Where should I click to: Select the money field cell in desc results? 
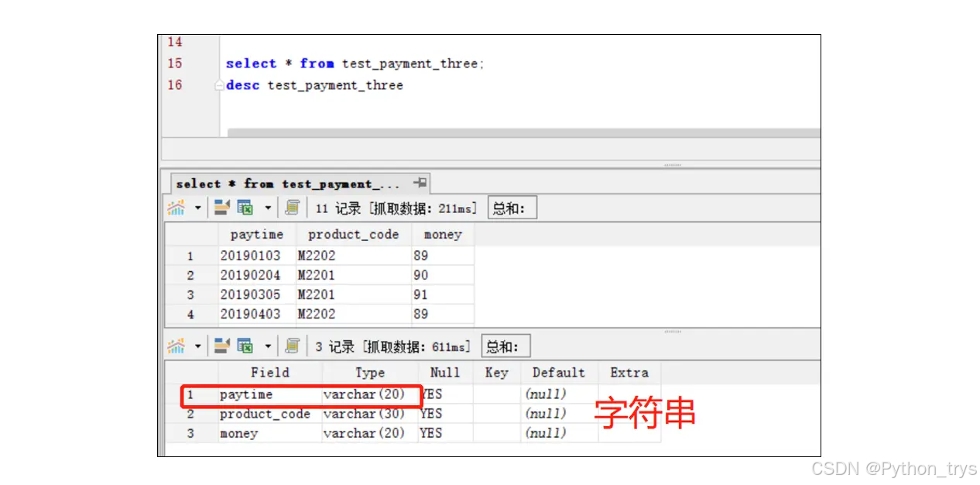(x=270, y=433)
